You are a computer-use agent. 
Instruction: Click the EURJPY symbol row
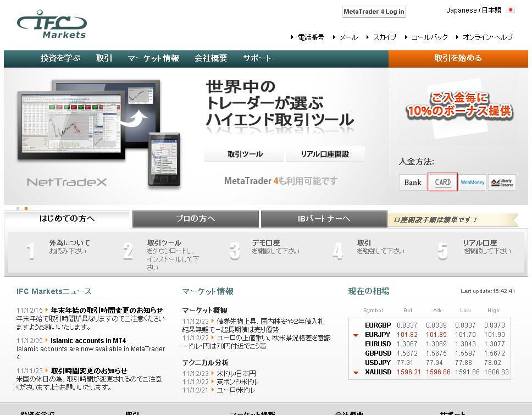[x=430, y=335]
